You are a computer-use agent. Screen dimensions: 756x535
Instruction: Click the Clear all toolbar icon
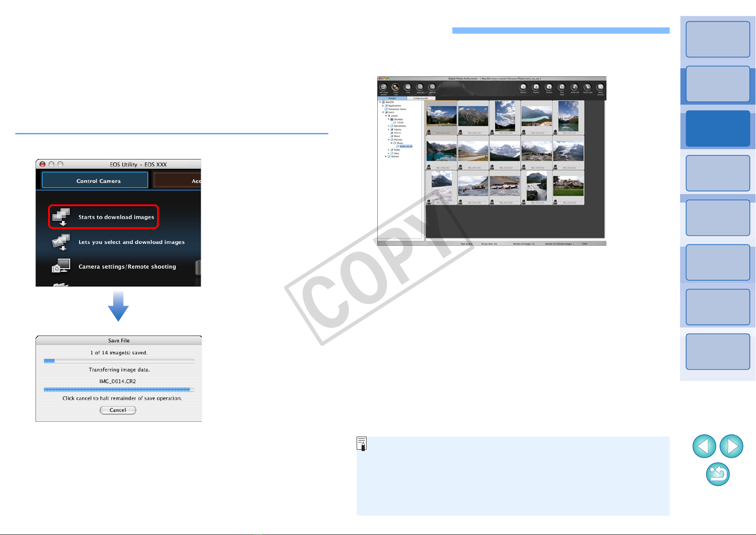[x=432, y=88]
